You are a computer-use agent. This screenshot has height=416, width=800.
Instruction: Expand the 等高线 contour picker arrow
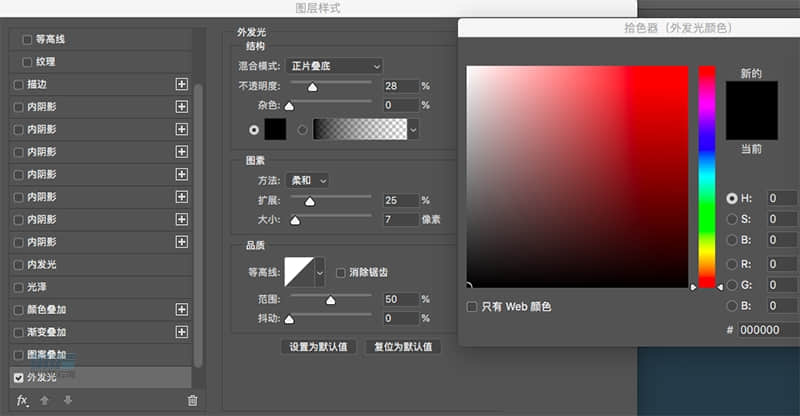click(320, 273)
